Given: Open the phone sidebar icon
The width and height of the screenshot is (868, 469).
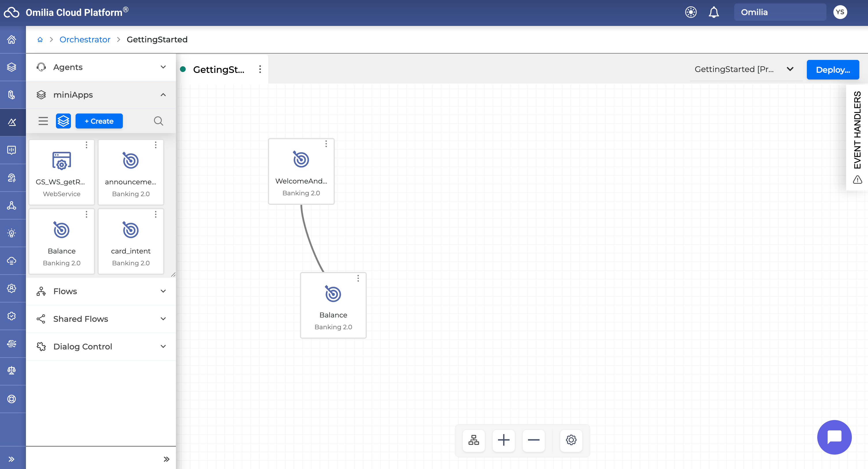Looking at the screenshot, I should pyautogui.click(x=12, y=94).
